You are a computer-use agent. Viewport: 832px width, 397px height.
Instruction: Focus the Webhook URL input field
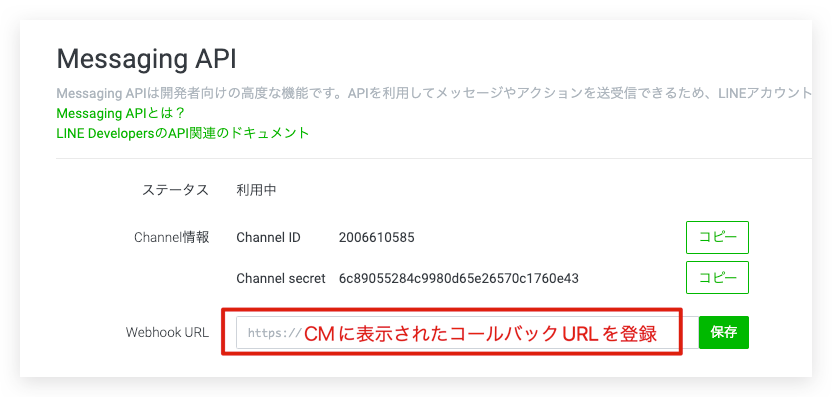point(467,333)
